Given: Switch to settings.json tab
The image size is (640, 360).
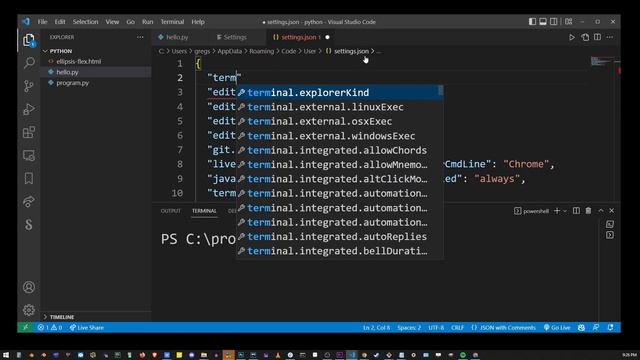Looking at the screenshot, I should click(300, 37).
